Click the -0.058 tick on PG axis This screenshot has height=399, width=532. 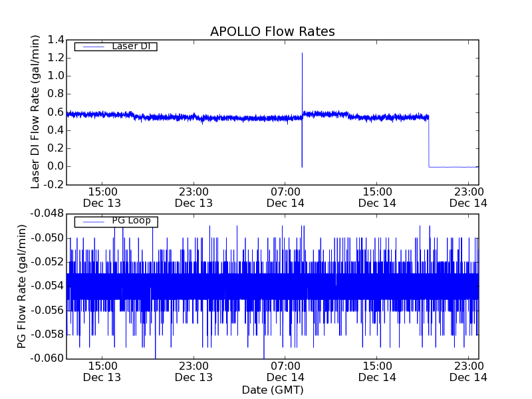pos(47,334)
